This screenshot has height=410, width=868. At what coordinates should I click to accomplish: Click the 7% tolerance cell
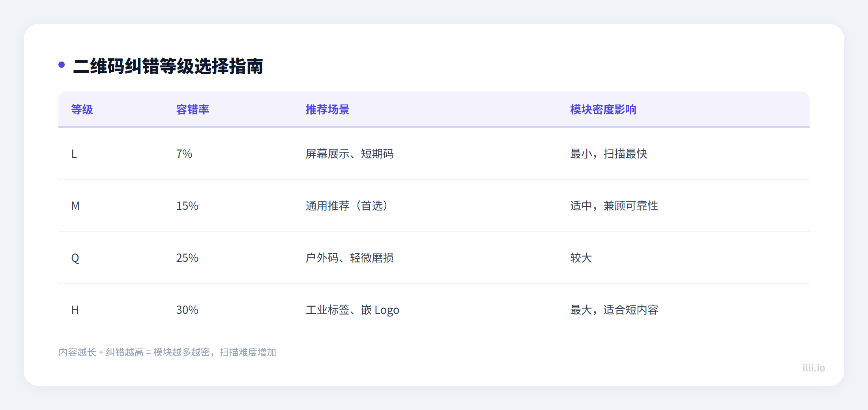click(184, 154)
